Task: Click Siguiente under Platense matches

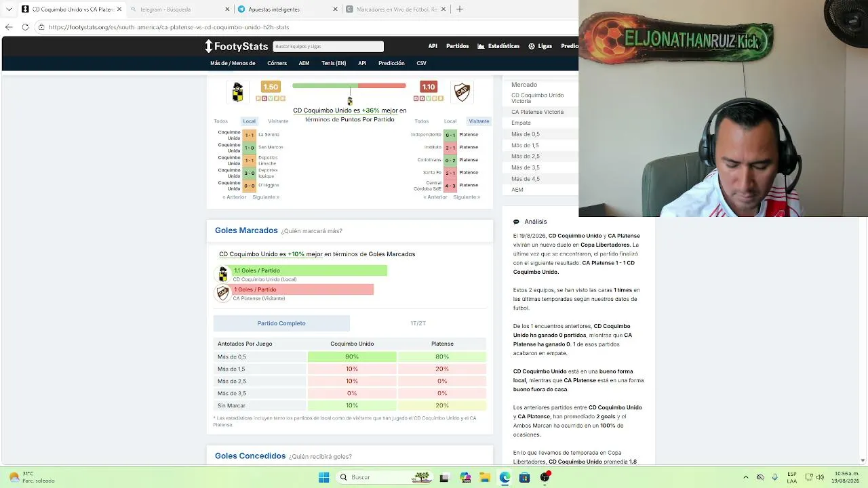Action: pos(467,197)
